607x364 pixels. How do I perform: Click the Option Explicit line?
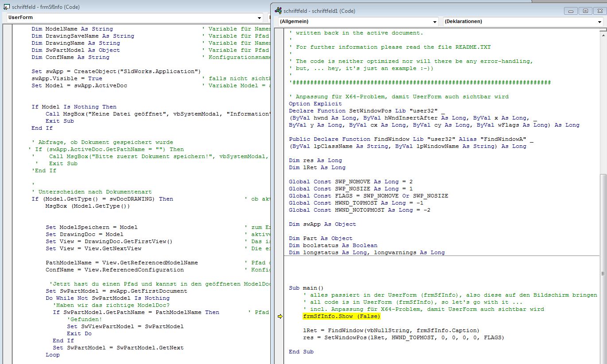(315, 104)
